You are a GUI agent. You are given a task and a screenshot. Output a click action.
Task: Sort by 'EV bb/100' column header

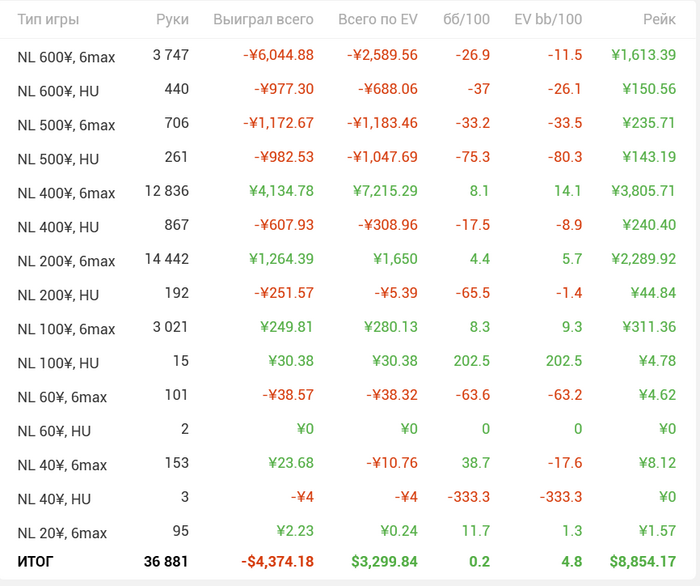tap(548, 20)
